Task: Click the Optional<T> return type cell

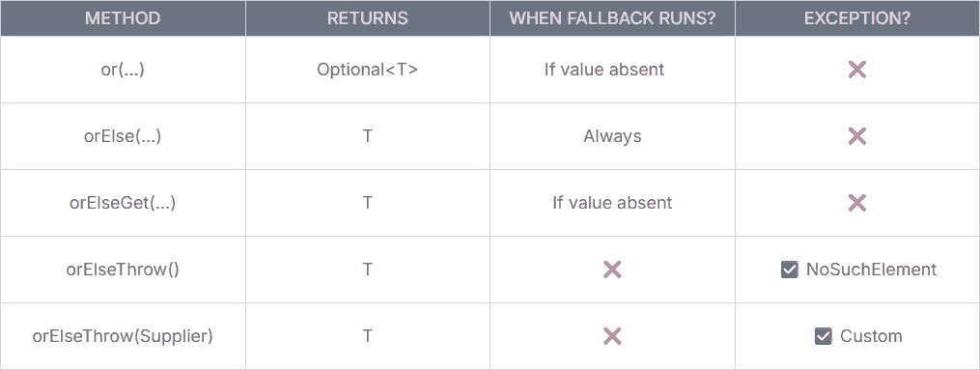Action: [x=368, y=70]
